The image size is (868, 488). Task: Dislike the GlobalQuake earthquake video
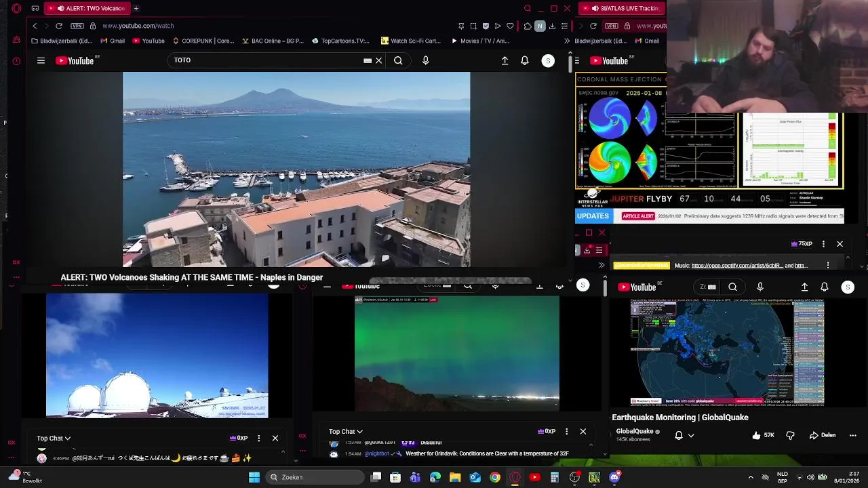pyautogui.click(x=790, y=435)
